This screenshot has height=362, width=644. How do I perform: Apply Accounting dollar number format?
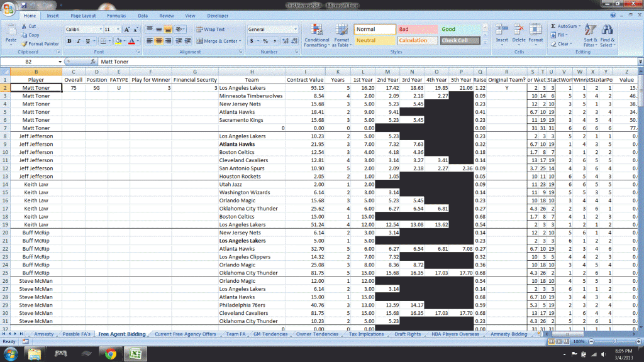(252, 41)
